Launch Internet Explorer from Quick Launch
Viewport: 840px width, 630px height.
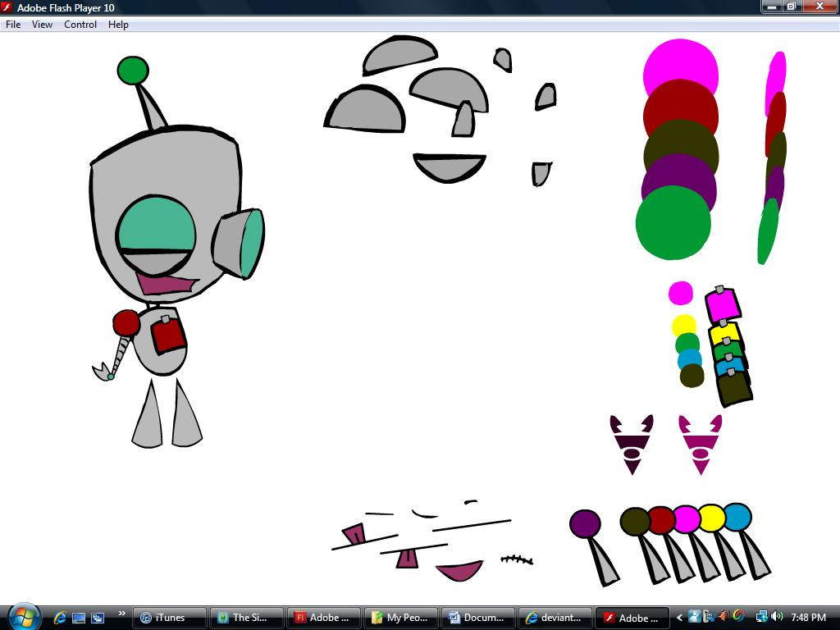(59, 618)
